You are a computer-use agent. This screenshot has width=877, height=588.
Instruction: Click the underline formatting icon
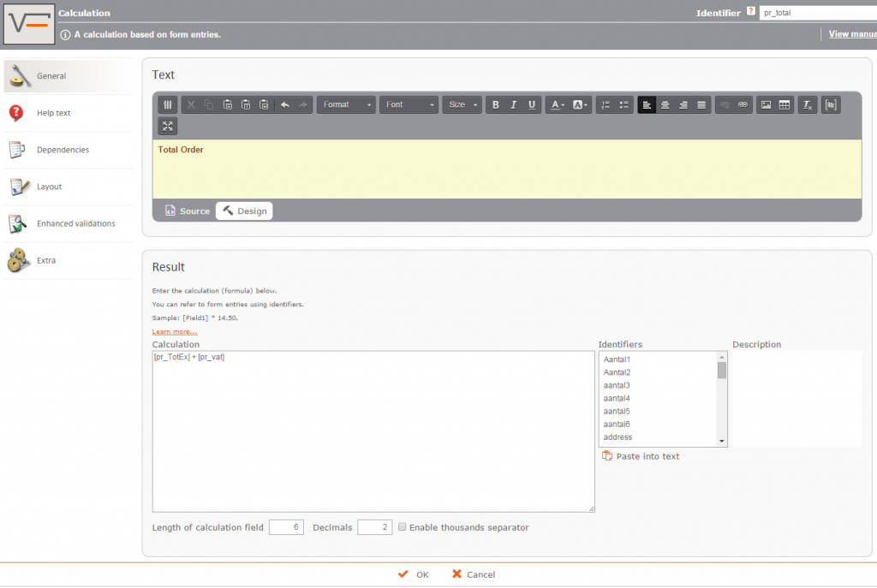[x=532, y=104]
